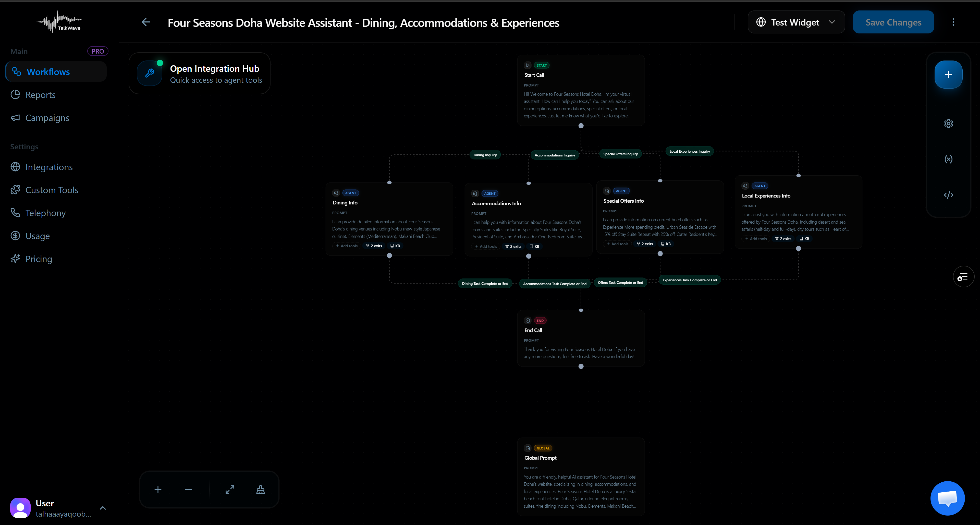The height and width of the screenshot is (525, 980).
Task: Click the blue plus add-node button
Action: click(x=948, y=75)
